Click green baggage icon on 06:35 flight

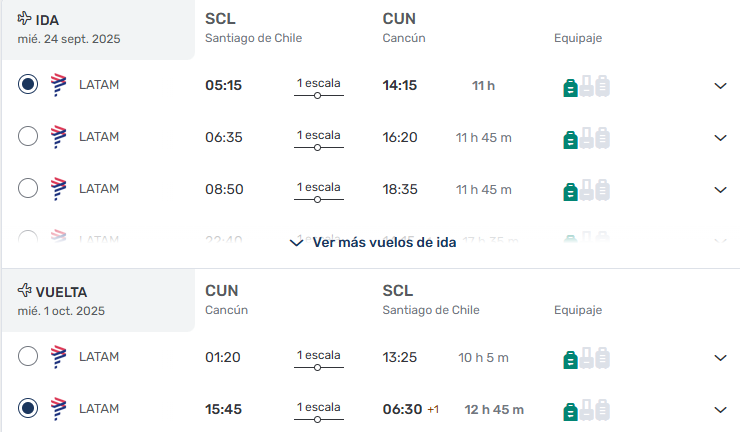[570, 140]
